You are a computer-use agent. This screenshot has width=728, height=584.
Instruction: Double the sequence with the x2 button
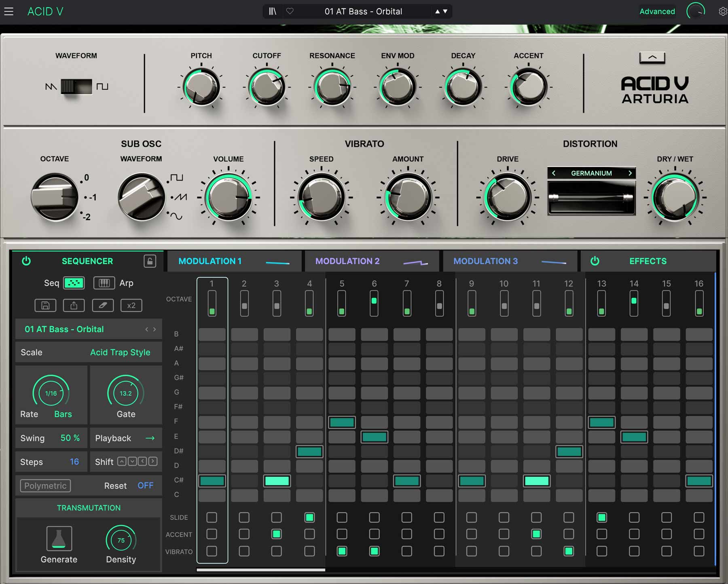131,305
